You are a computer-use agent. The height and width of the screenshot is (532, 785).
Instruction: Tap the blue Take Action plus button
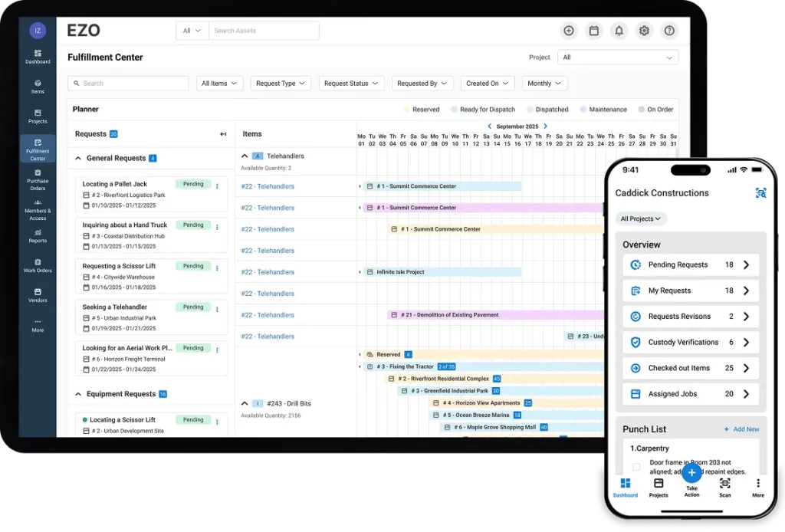click(x=691, y=472)
